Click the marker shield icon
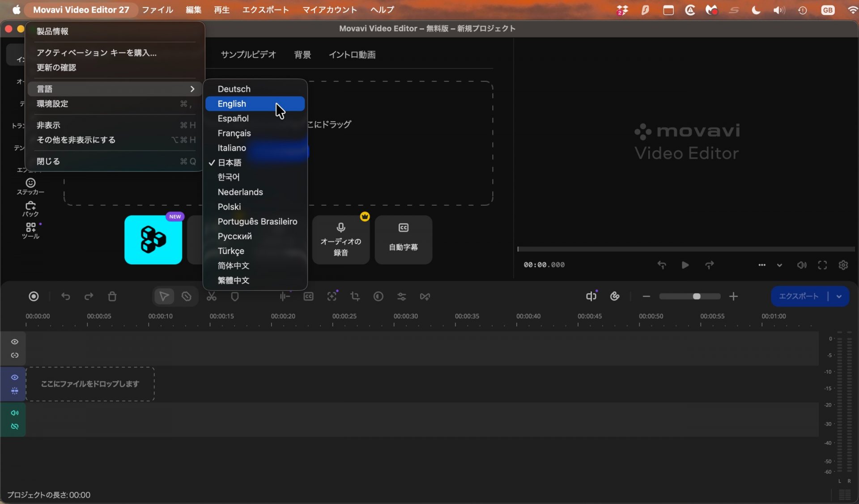This screenshot has height=504, width=859. click(x=235, y=296)
